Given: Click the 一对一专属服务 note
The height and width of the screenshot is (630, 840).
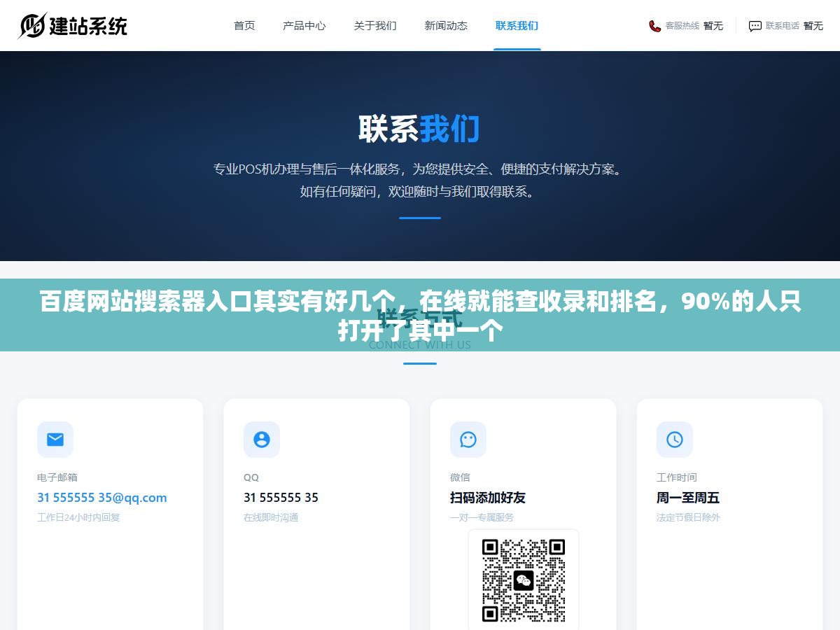Looking at the screenshot, I should tap(482, 517).
